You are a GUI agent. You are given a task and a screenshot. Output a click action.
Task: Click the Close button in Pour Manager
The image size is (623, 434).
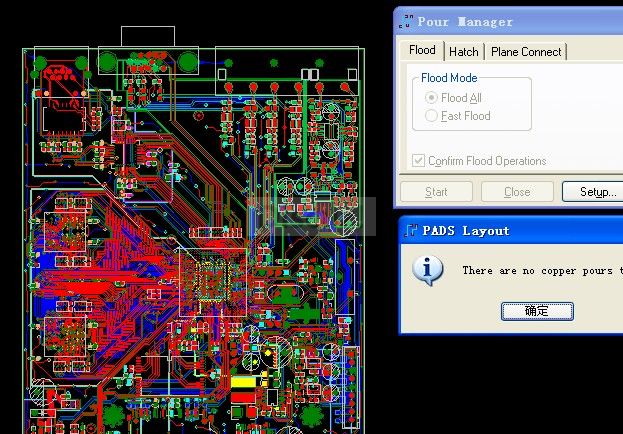(517, 192)
